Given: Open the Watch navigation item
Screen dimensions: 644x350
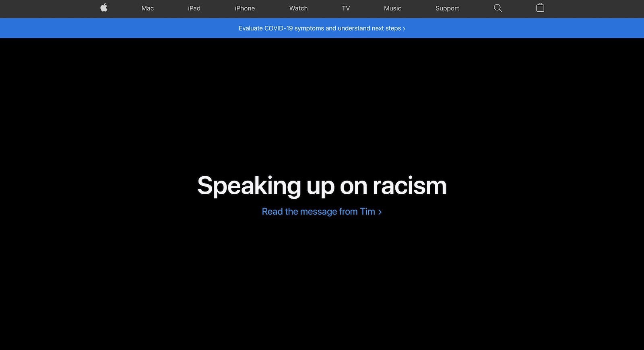Looking at the screenshot, I should coord(298,8).
